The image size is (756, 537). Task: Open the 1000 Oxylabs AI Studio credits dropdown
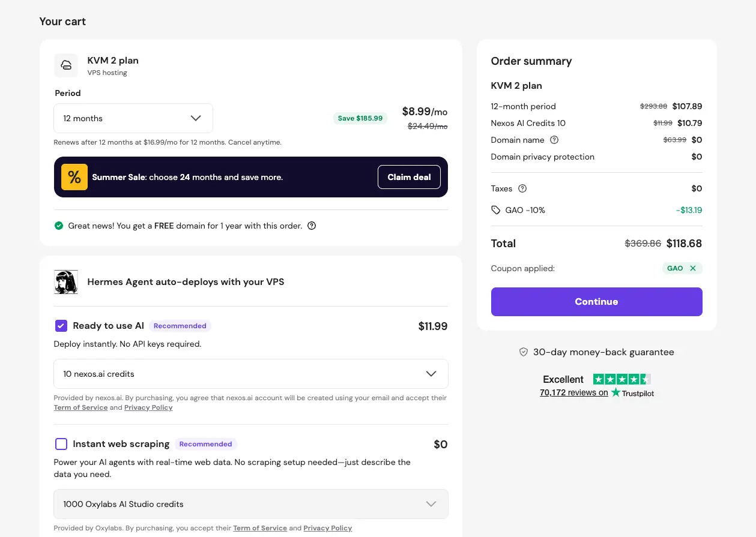pos(251,504)
